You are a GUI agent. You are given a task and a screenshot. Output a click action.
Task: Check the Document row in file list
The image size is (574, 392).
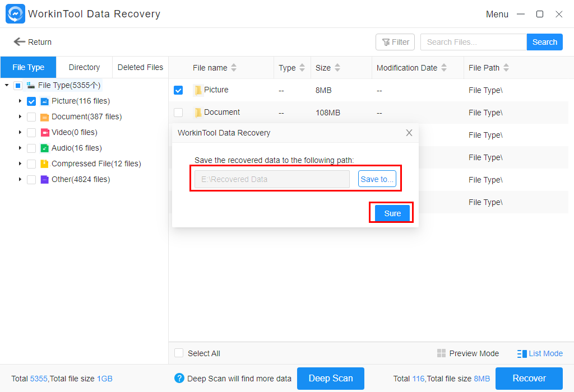[x=178, y=112]
